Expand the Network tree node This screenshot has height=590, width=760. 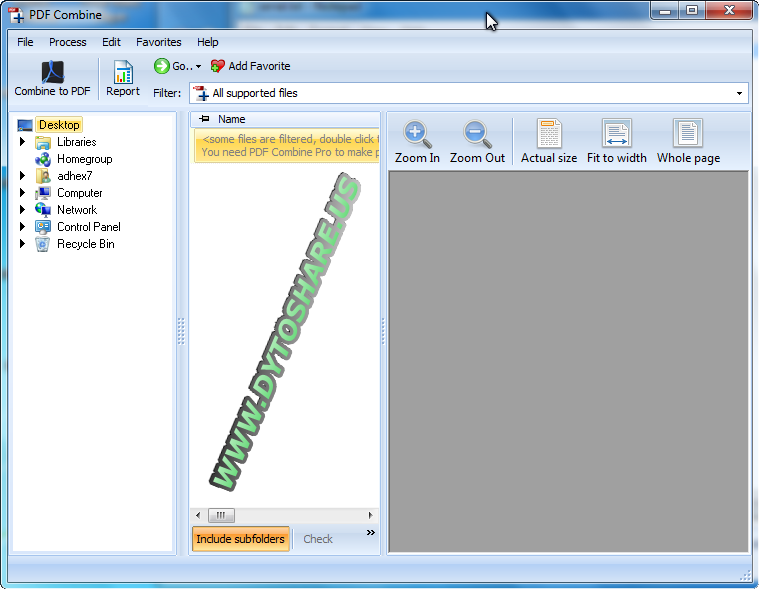click(22, 210)
